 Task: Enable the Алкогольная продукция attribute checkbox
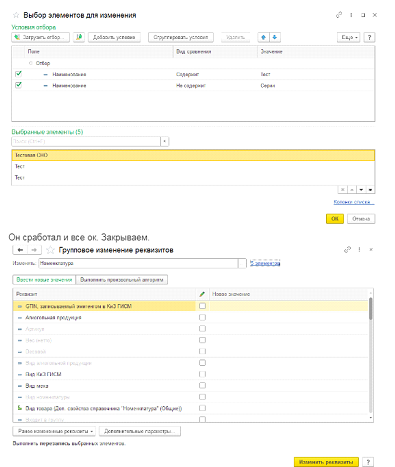click(x=202, y=317)
